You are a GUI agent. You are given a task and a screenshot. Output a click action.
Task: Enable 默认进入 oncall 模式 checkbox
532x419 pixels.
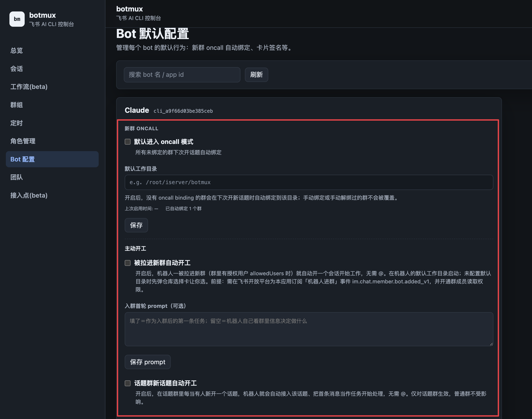click(x=128, y=142)
